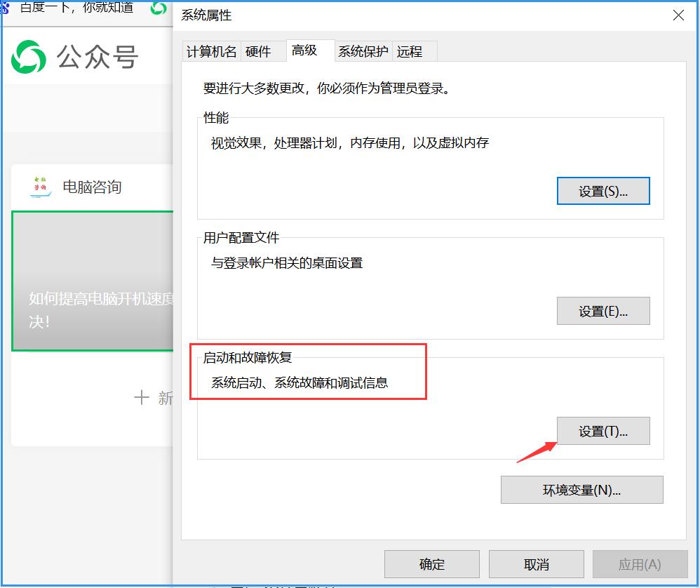This screenshot has height=588, width=700.
Task: Open 用户配置文件 settings via 设置(E) button
Action: pyautogui.click(x=603, y=310)
